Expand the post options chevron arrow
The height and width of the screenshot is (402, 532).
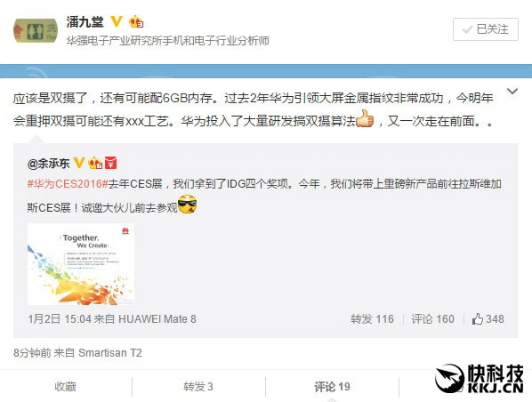click(x=512, y=92)
